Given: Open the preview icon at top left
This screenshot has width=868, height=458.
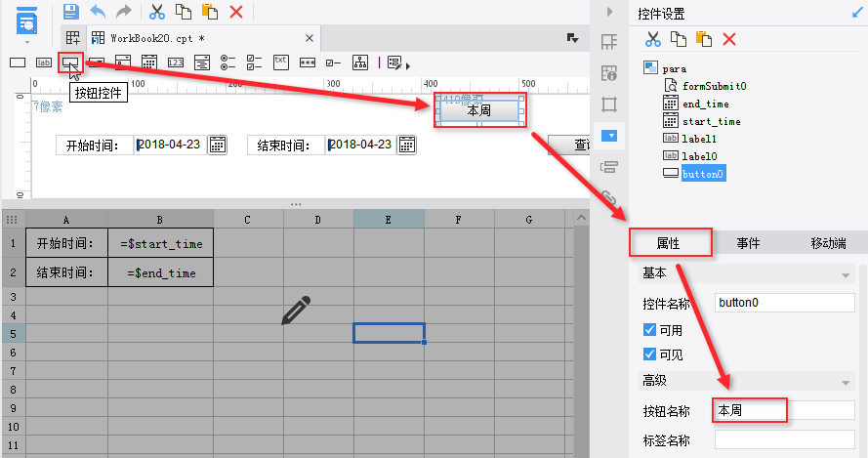Looking at the screenshot, I should click(x=26, y=21).
